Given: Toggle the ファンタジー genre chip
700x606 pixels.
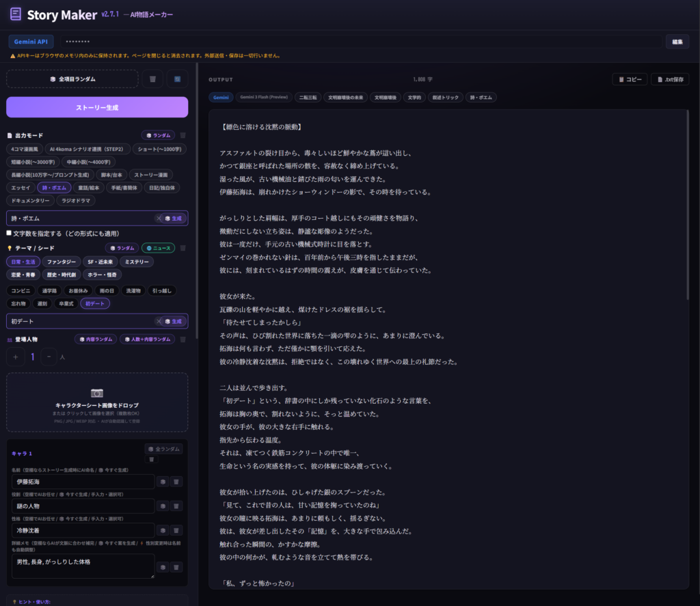Looking at the screenshot, I should 62,261.
